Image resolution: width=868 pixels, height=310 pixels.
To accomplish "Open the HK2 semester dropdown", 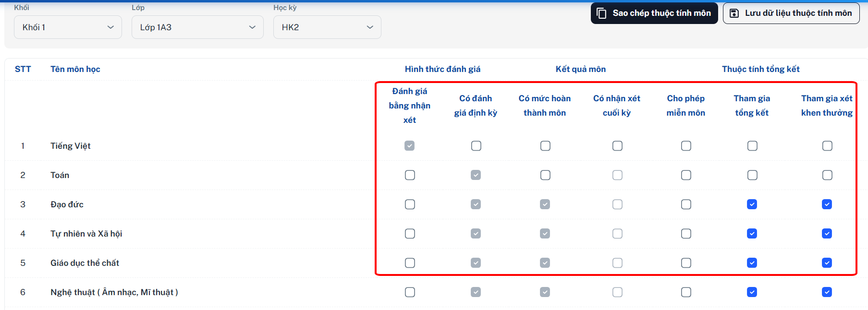I will click(x=327, y=27).
